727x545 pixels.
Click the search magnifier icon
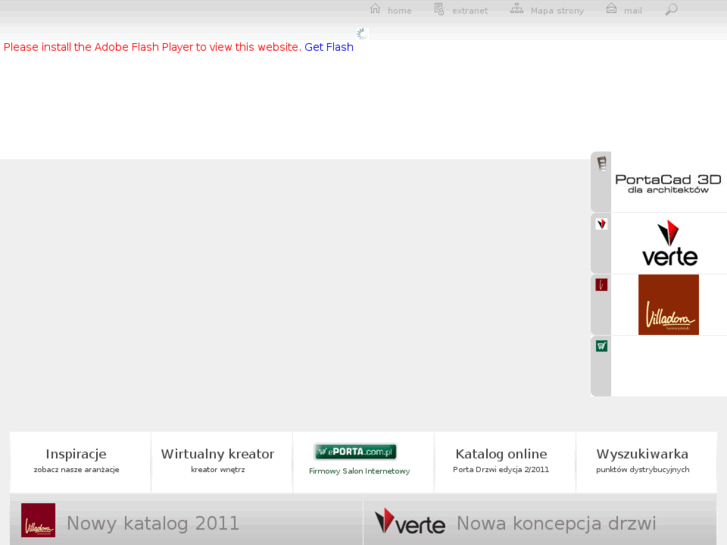pyautogui.click(x=671, y=9)
